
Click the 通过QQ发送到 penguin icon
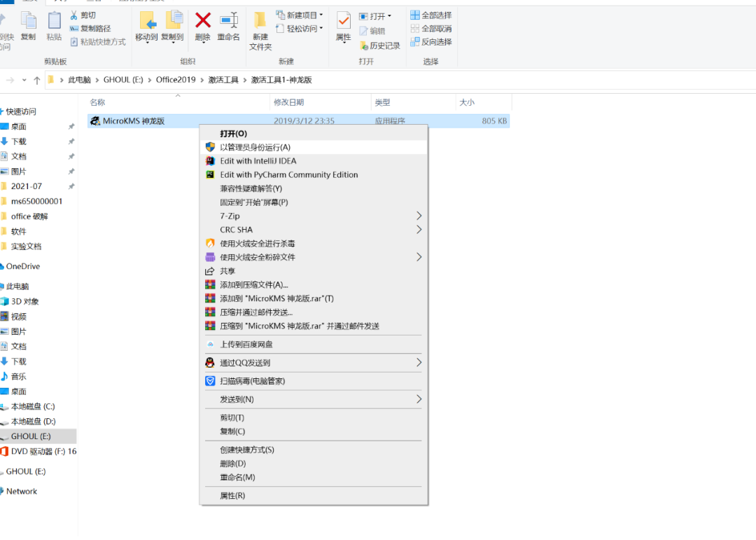tap(210, 363)
